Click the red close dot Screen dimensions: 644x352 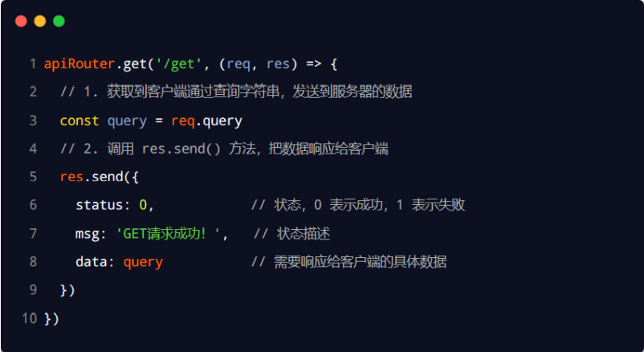pyautogui.click(x=21, y=21)
